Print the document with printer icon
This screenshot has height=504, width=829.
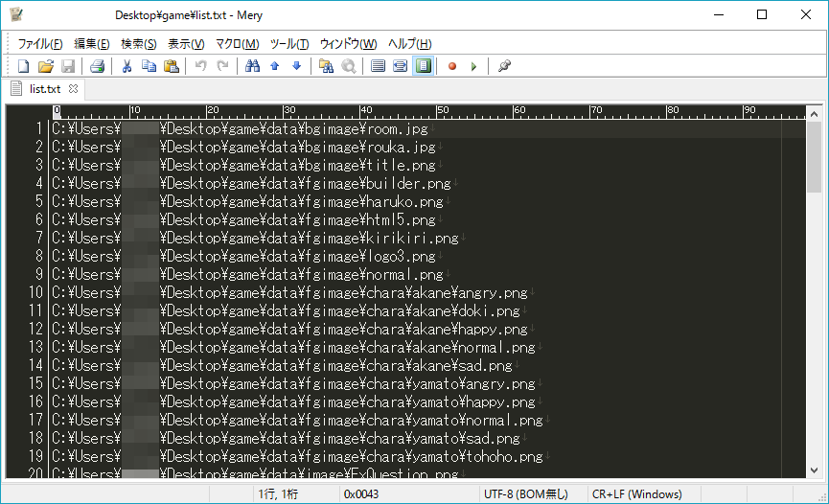[x=98, y=66]
